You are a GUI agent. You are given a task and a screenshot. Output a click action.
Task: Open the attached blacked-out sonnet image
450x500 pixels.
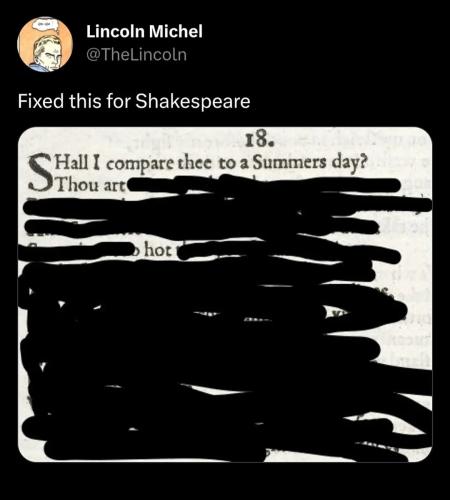(225, 294)
